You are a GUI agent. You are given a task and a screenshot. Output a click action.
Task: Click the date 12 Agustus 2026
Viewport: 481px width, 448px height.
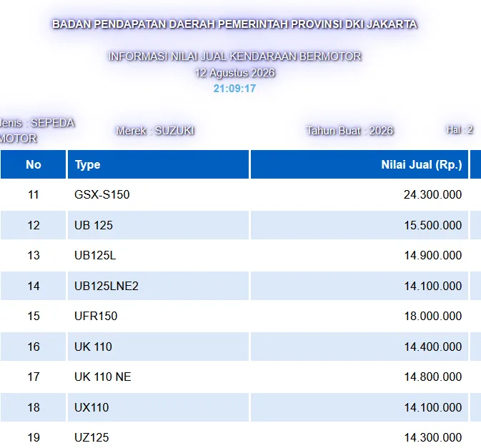234,73
